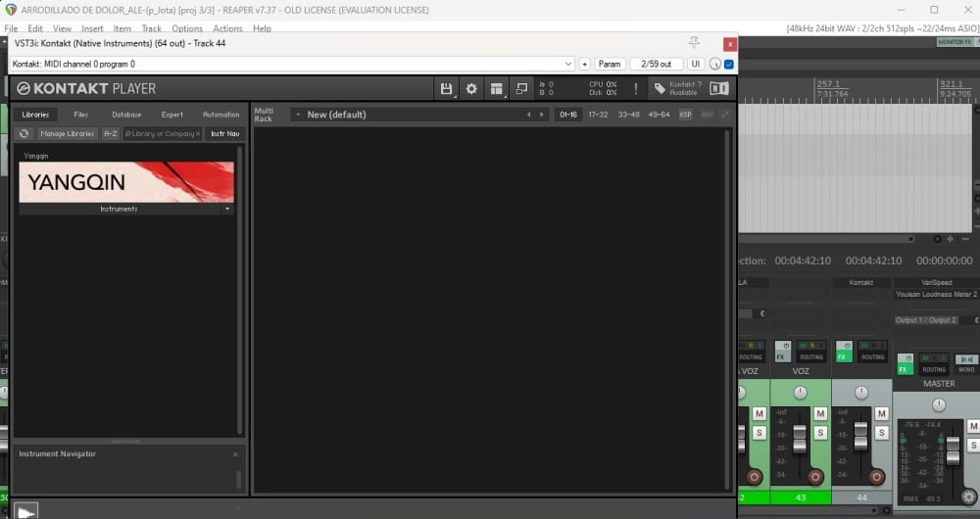Viewport: 980px width, 519px height.
Task: Open master track FX chain
Action: tap(904, 369)
